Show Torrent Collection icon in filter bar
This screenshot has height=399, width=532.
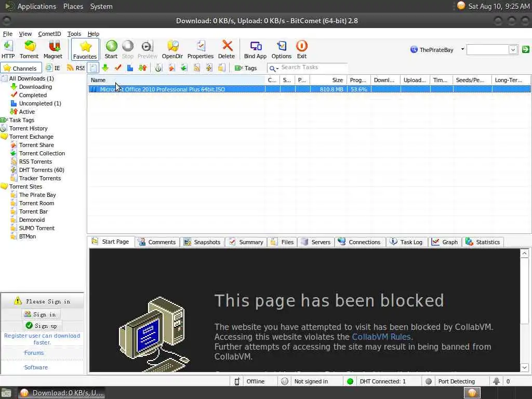pyautogui.click(x=184, y=68)
